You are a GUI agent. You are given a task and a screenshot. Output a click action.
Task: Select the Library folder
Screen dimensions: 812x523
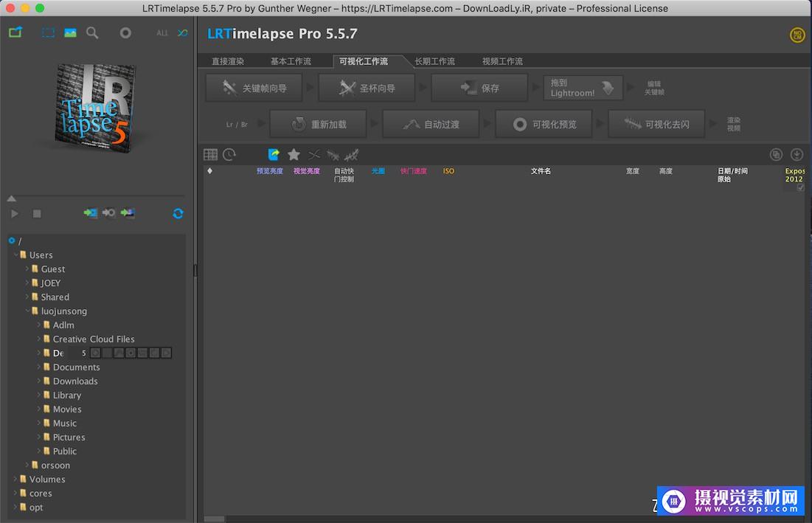(67, 395)
